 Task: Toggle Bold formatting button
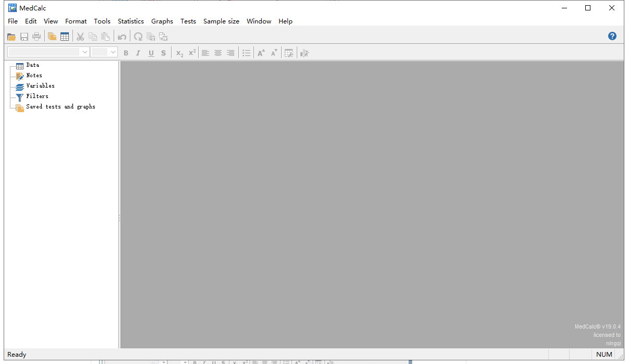126,53
